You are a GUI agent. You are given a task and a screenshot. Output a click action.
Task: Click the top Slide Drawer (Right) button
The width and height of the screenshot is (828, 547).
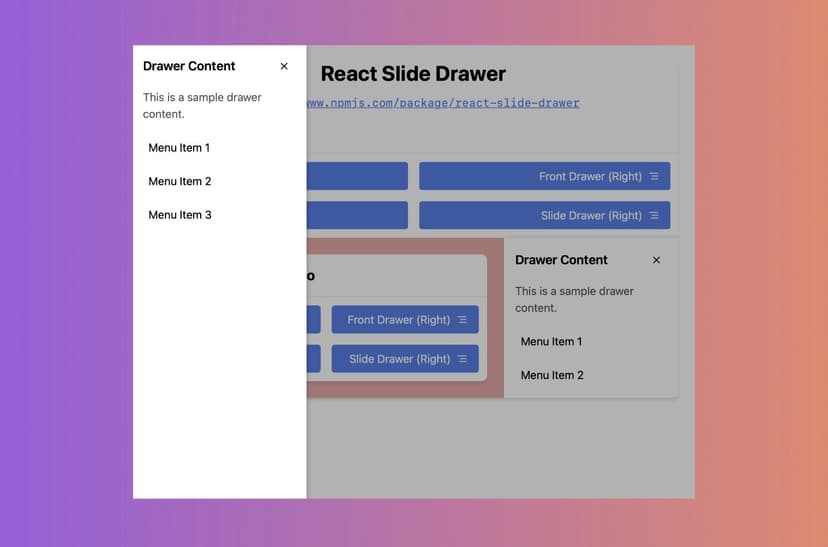point(545,215)
